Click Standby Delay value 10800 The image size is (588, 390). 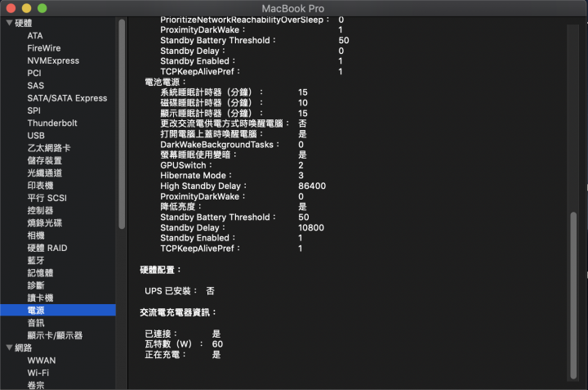coord(311,227)
